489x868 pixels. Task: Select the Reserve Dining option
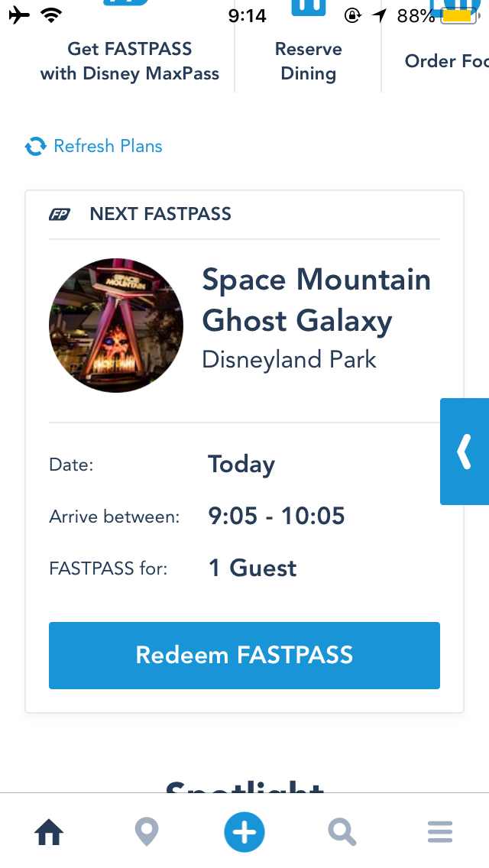309,61
